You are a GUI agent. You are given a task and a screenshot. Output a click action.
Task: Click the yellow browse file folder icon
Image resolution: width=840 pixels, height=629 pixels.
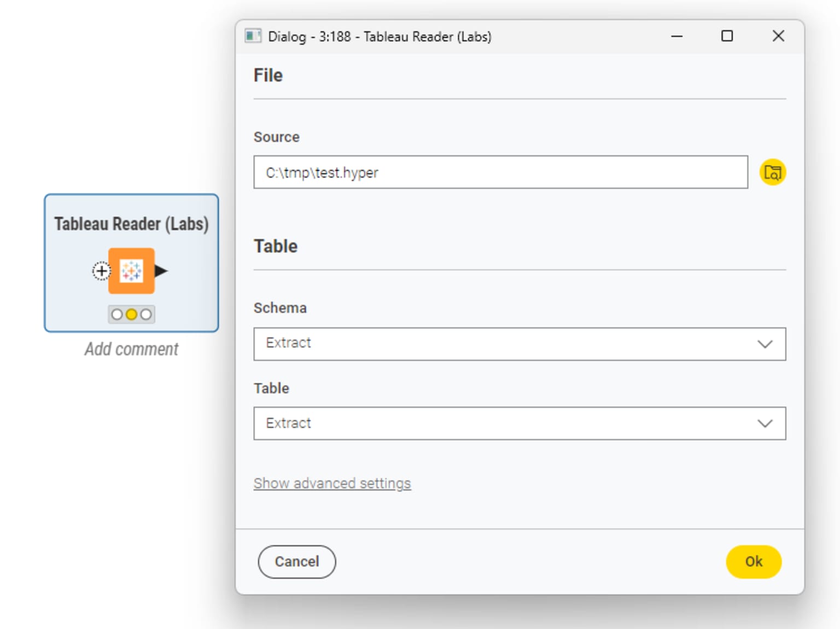tap(772, 172)
